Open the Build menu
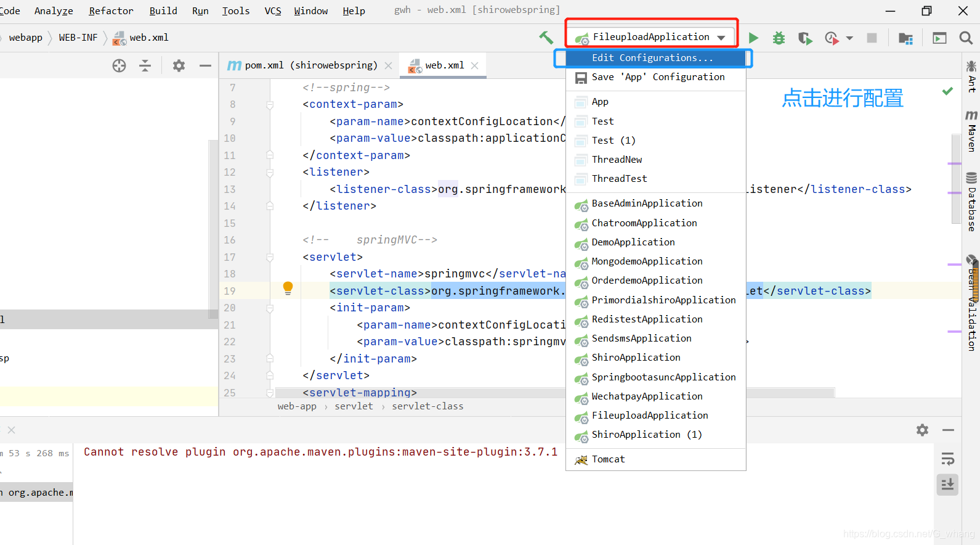 pyautogui.click(x=163, y=11)
